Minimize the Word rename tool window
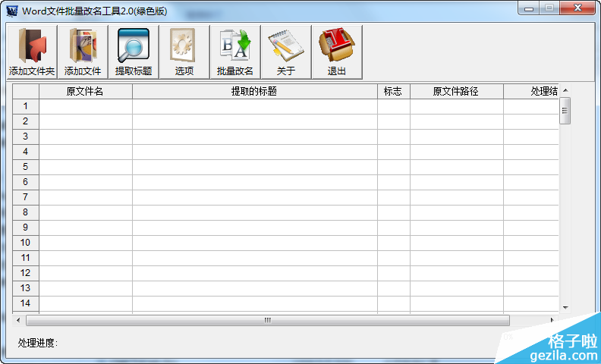The height and width of the screenshot is (364, 601). pyautogui.click(x=529, y=8)
